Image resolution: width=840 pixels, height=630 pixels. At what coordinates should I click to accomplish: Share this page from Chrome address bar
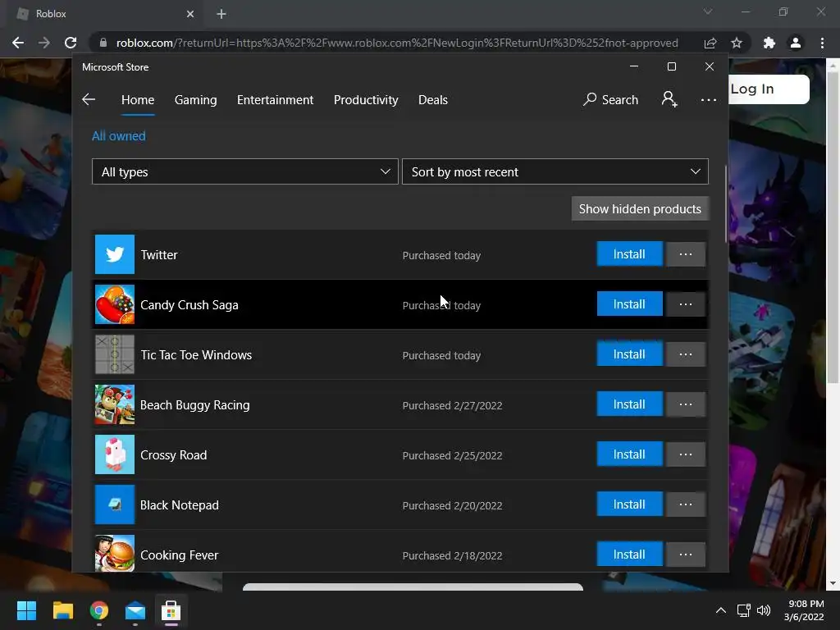click(x=710, y=43)
